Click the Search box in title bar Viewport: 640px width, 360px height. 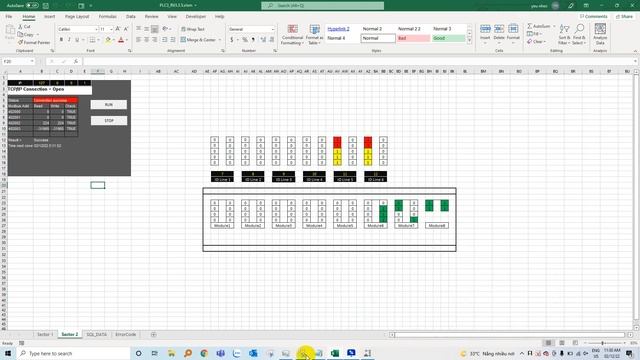(322, 6)
